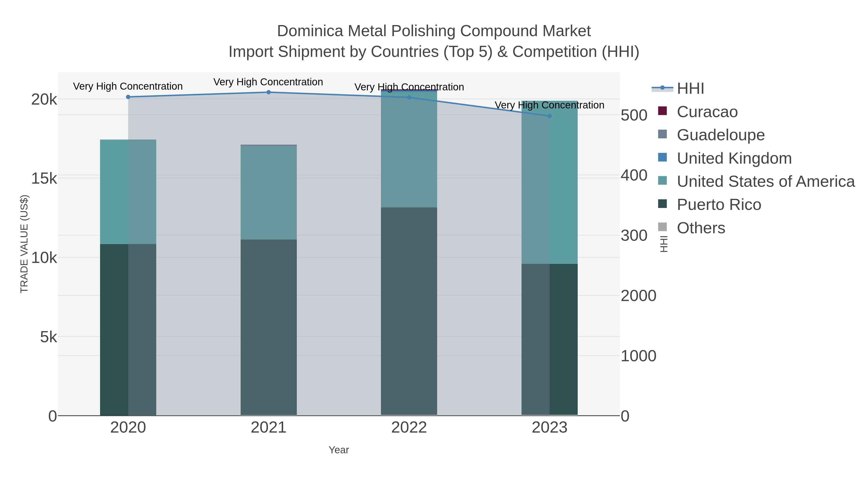
Task: Click the 2021 year axis label
Action: (x=269, y=428)
